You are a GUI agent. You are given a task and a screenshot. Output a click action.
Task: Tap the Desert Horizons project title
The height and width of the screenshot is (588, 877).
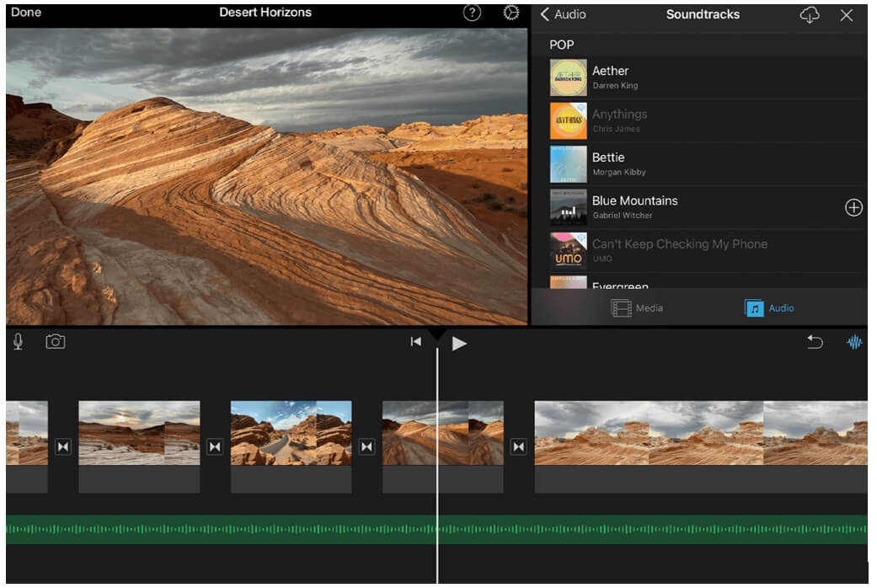[x=267, y=13]
